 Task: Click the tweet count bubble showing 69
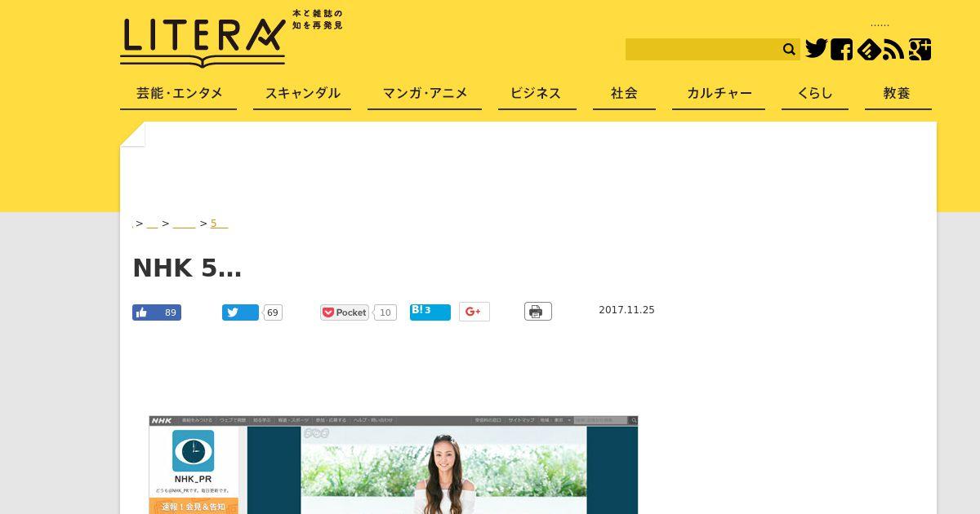point(273,312)
